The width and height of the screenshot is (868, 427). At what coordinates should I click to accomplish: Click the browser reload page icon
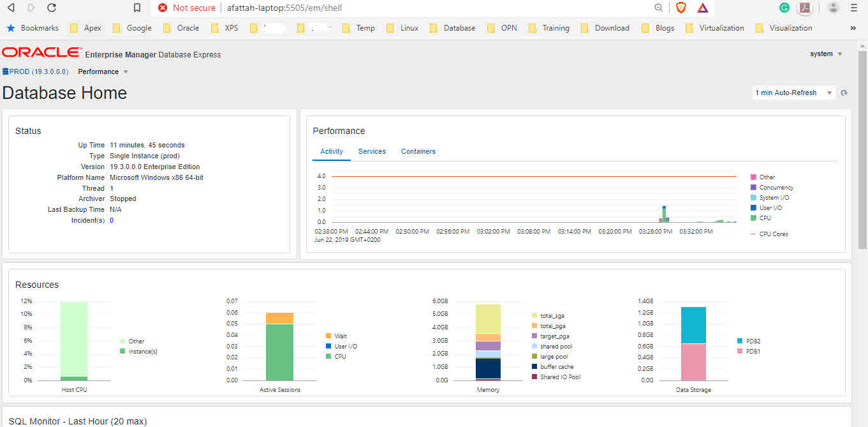[52, 8]
